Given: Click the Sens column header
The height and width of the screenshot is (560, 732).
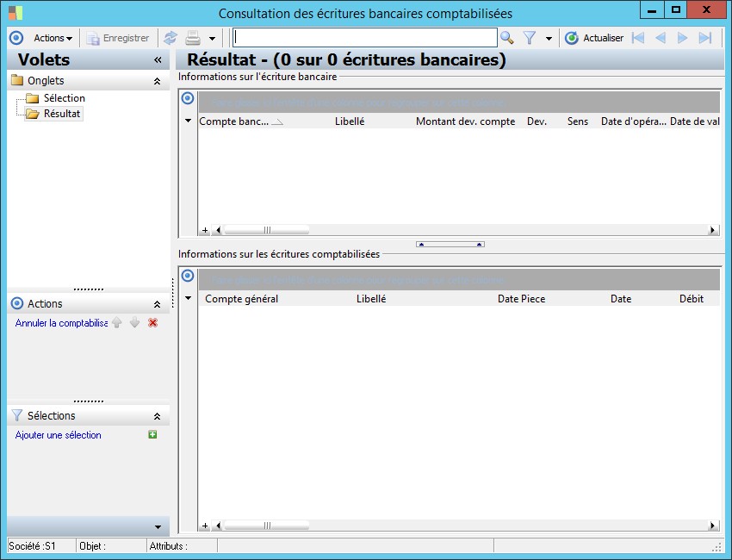Looking at the screenshot, I should coord(578,121).
